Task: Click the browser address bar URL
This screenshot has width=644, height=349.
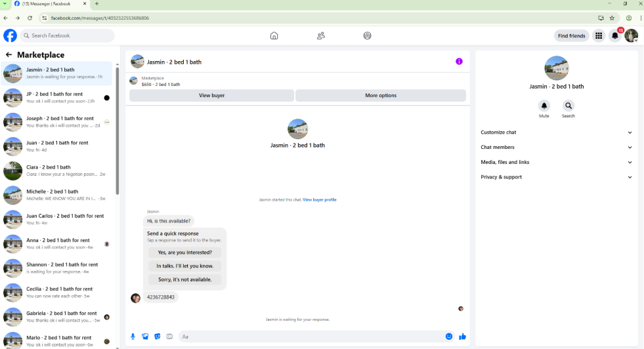Action: tap(100, 18)
